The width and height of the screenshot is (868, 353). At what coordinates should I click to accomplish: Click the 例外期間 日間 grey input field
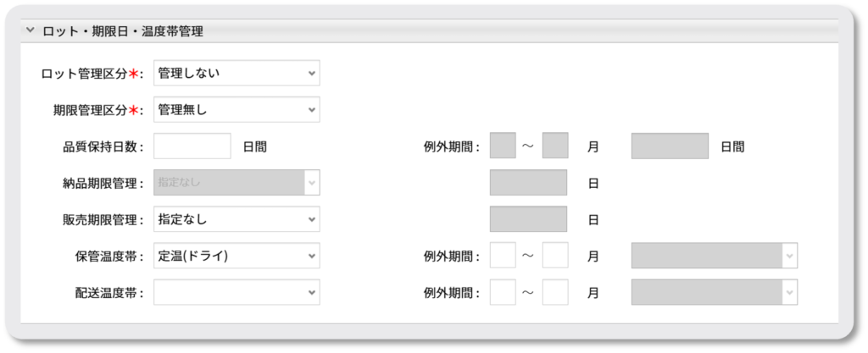pyautogui.click(x=670, y=146)
